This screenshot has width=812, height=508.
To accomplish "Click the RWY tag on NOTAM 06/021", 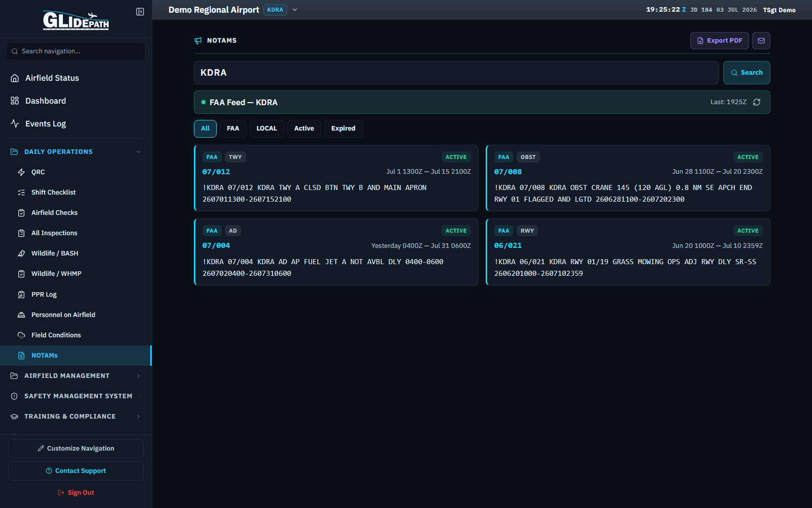I will 527,231.
